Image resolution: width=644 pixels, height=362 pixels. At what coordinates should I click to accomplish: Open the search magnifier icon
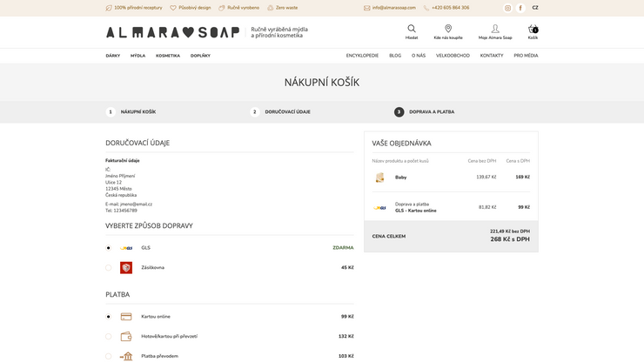click(412, 30)
